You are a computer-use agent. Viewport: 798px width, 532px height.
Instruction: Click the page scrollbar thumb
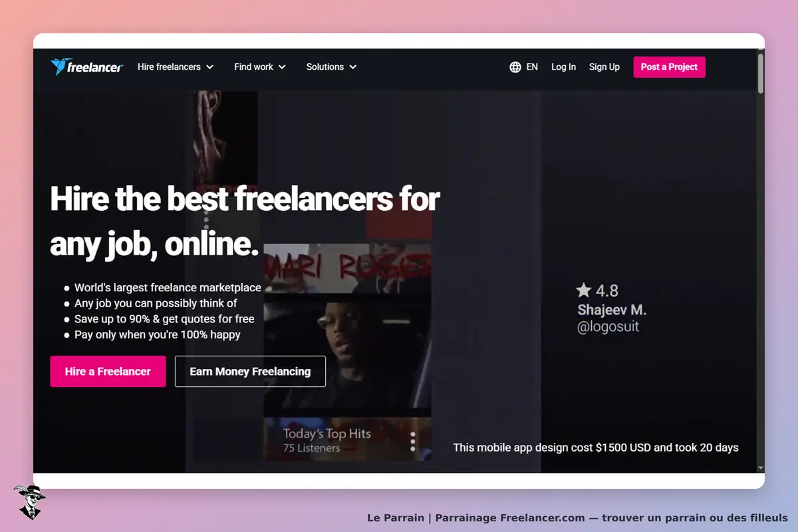760,73
